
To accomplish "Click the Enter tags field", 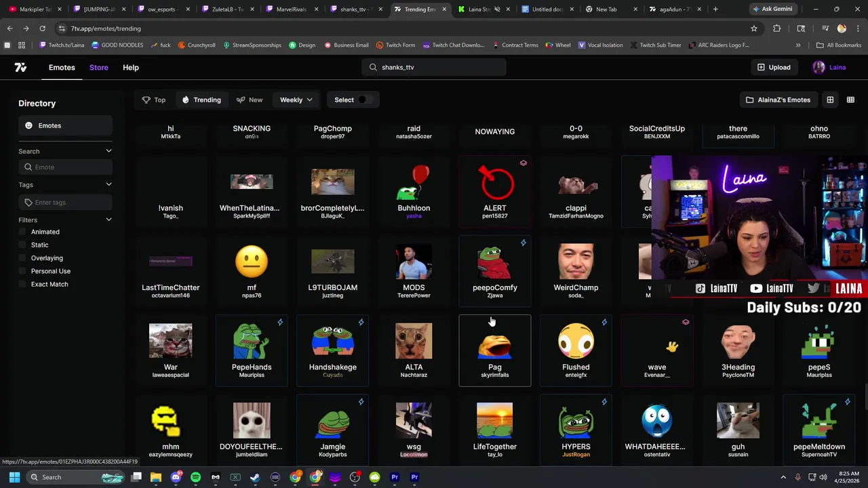I will [65, 202].
